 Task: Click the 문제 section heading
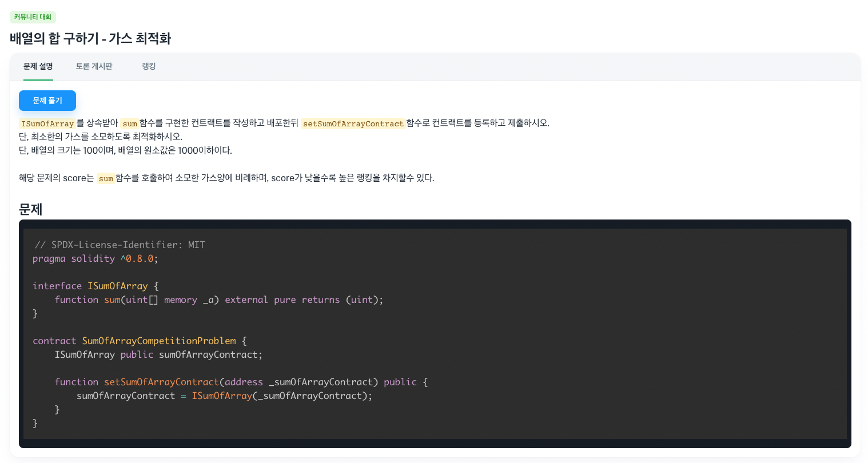(x=31, y=209)
